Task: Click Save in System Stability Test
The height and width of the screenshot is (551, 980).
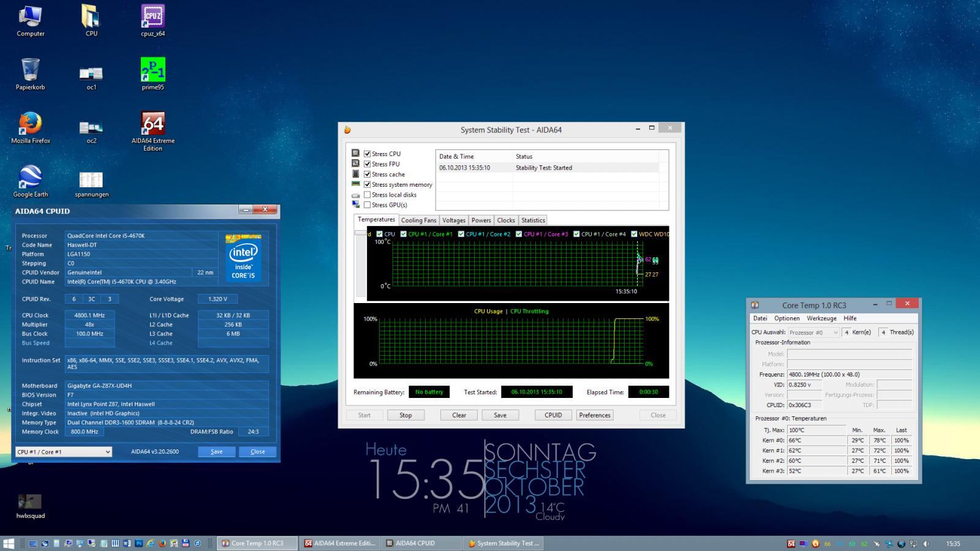Action: coord(500,415)
